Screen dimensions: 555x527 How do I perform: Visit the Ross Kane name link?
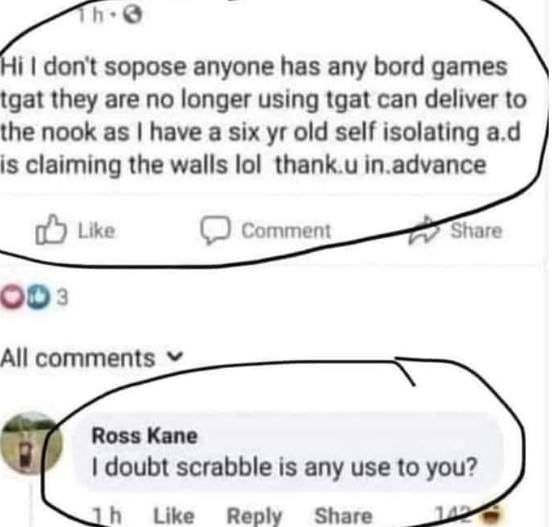(x=144, y=435)
